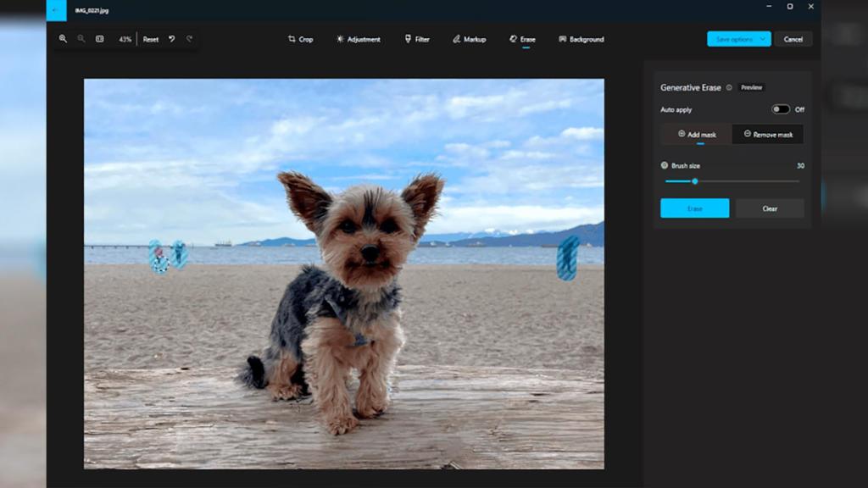Click the Generative Erase info icon
This screenshot has height=488, width=868.
coord(729,87)
